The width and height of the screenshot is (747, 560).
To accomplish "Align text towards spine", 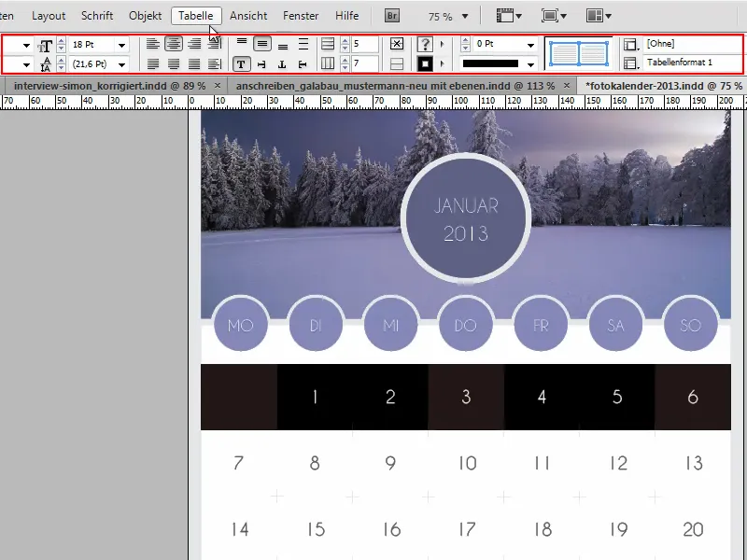I will [x=215, y=44].
